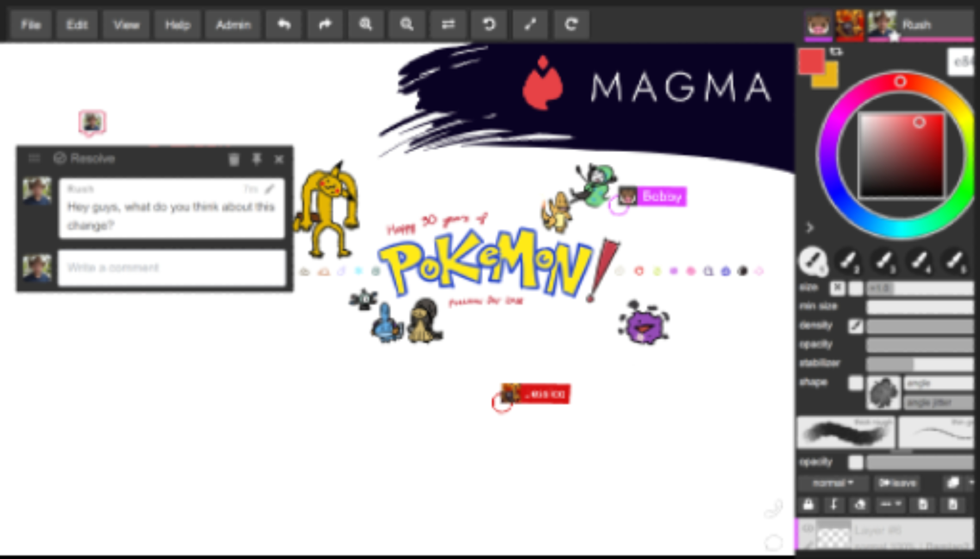This screenshot has width=980, height=559.
Task: Lock the layer with padlock icon
Action: [x=808, y=504]
